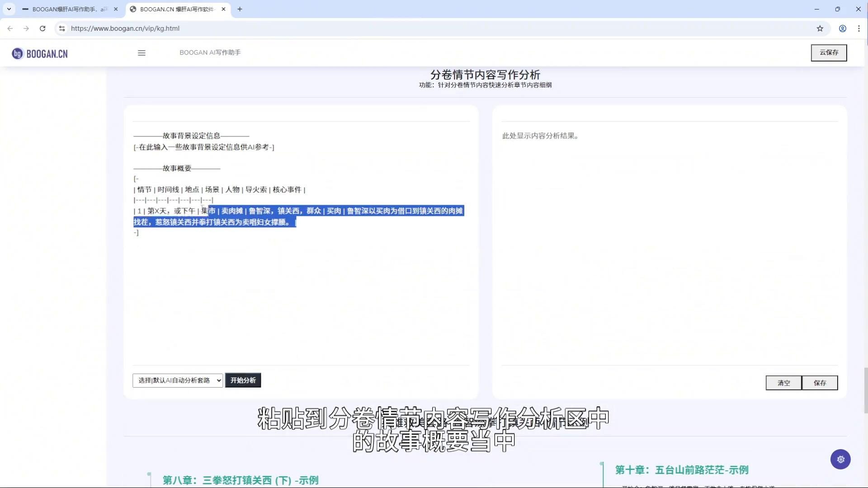Open the floating settings gear button
The width and height of the screenshot is (868, 488).
840,459
